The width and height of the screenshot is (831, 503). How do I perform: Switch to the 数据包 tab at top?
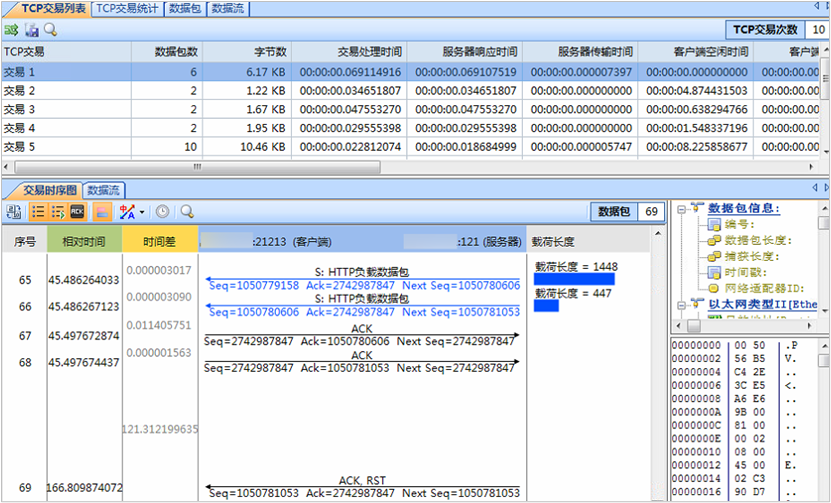click(x=186, y=8)
